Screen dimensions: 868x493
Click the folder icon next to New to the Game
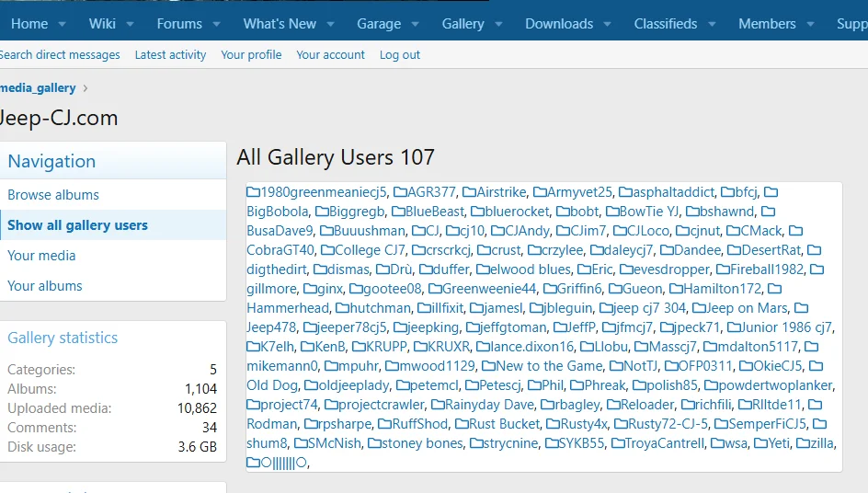click(488, 367)
